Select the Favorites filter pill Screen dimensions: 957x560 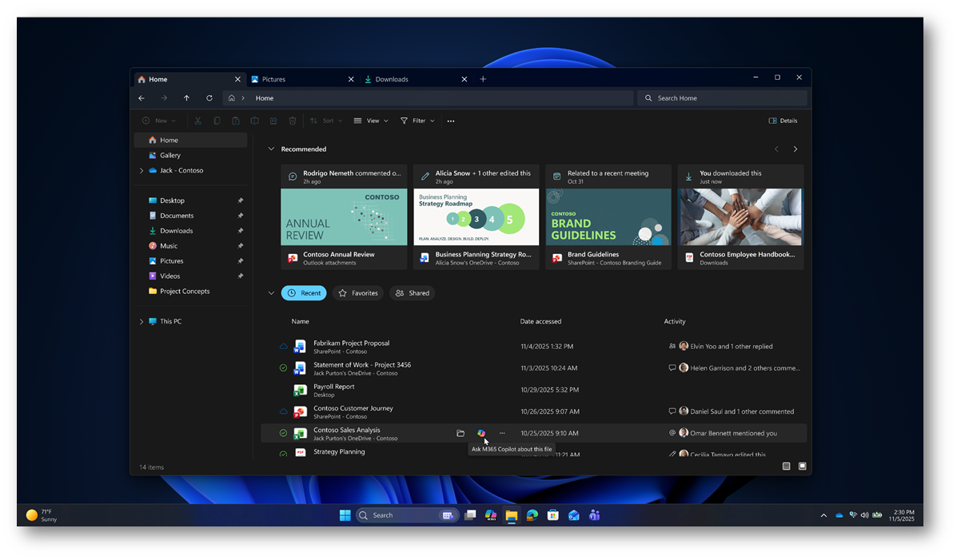point(357,293)
